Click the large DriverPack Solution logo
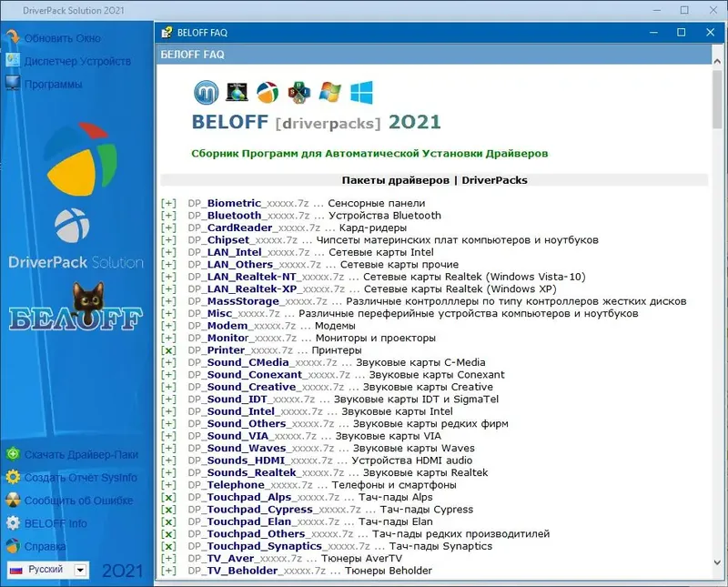 82,159
